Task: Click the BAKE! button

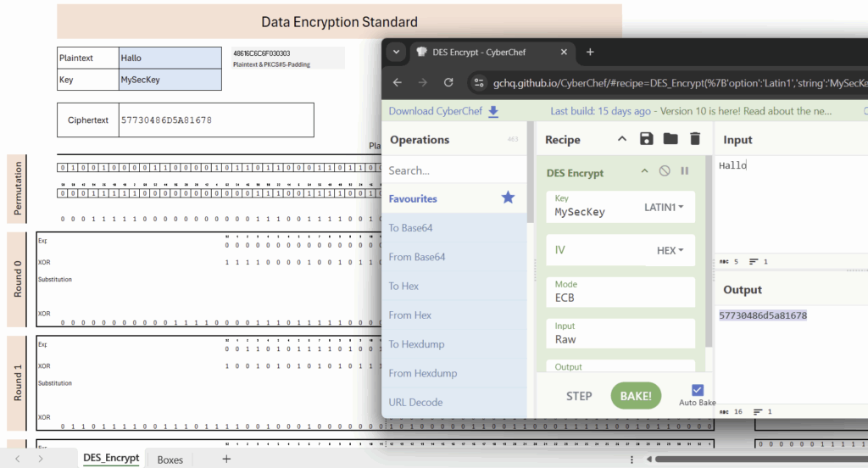Action: 636,396
